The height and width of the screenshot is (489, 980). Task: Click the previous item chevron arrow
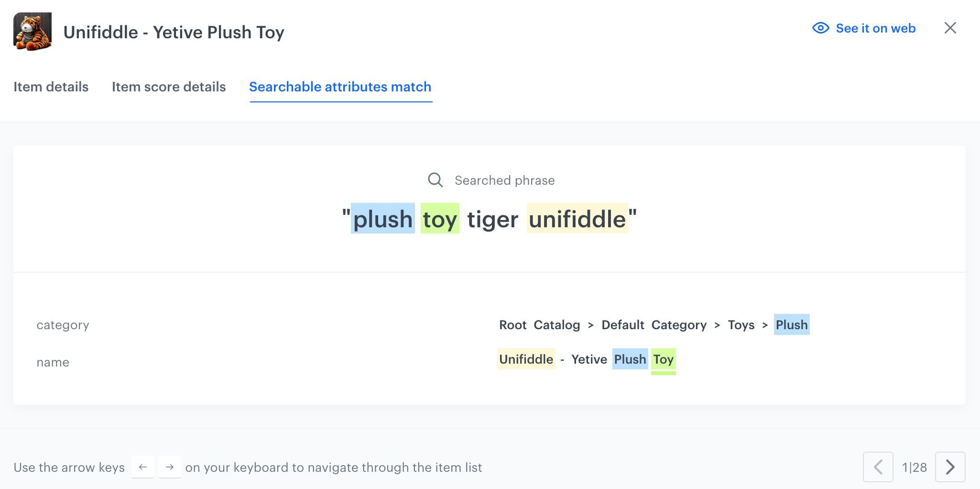[x=878, y=467]
